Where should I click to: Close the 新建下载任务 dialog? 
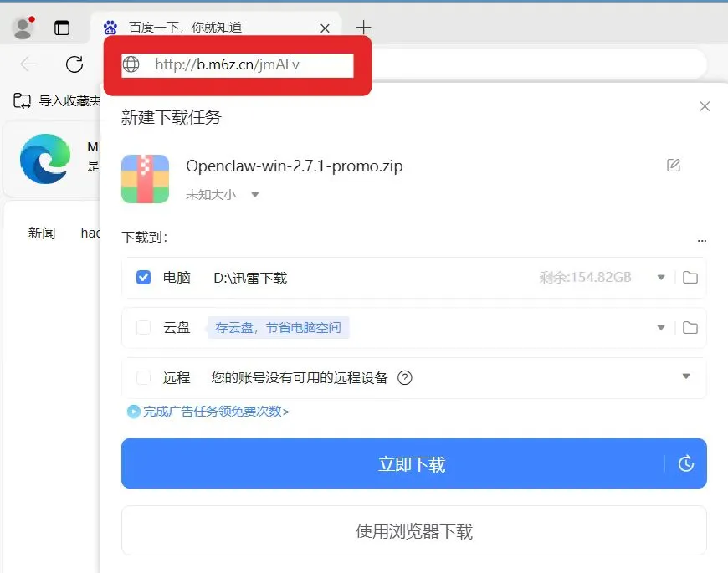[x=705, y=106]
